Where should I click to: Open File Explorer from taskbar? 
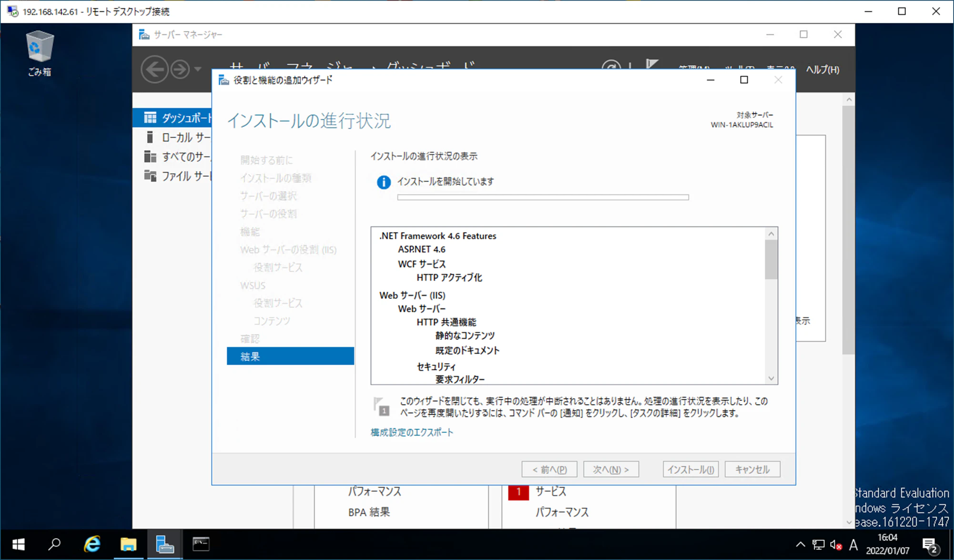(x=128, y=544)
